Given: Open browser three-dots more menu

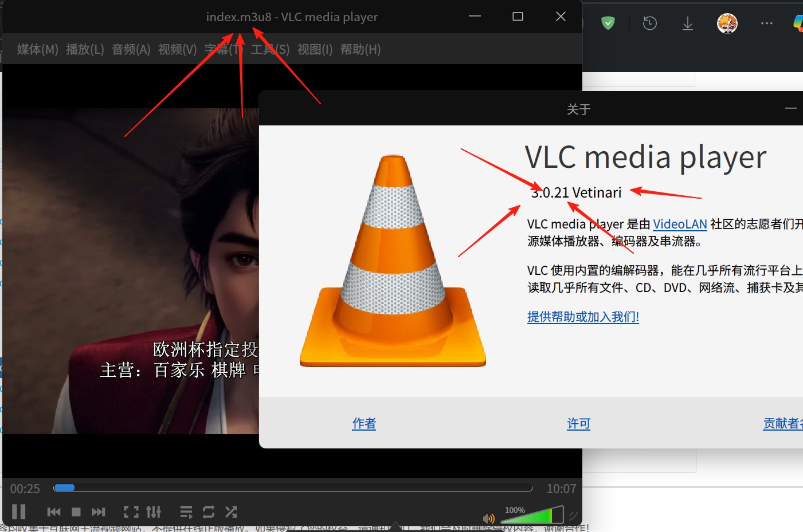Looking at the screenshot, I should [767, 23].
